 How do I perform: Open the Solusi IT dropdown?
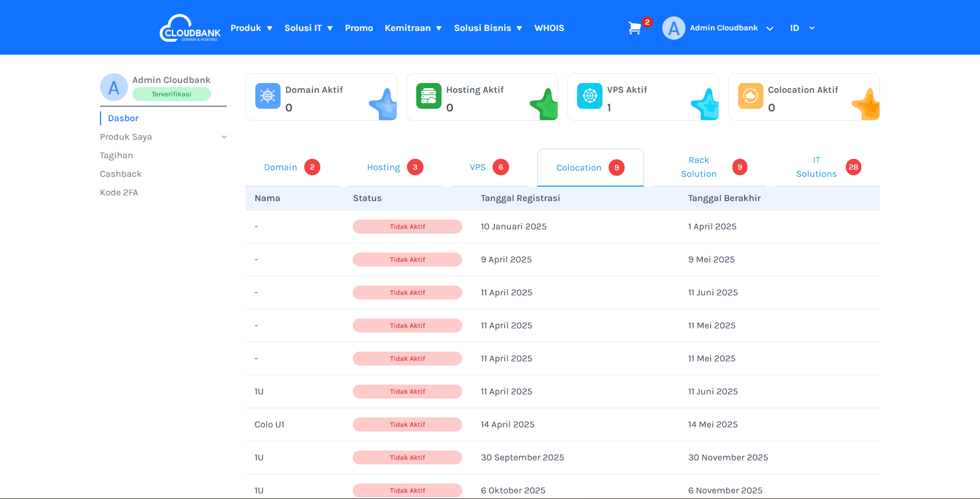[308, 28]
